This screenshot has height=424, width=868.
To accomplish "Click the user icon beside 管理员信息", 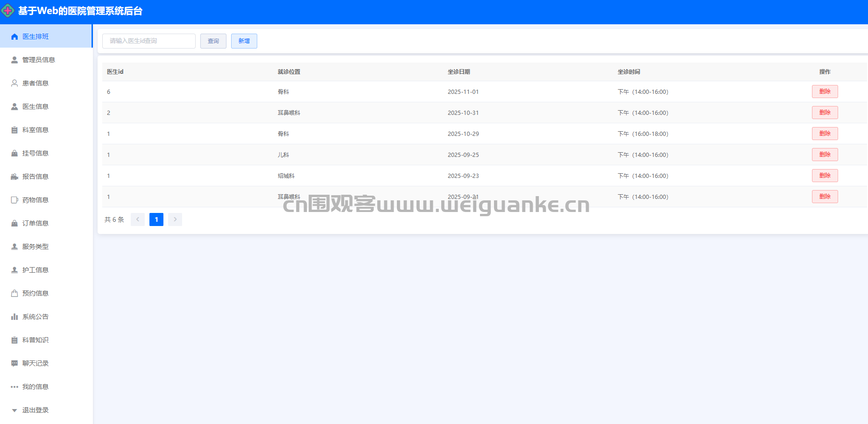I will point(14,60).
